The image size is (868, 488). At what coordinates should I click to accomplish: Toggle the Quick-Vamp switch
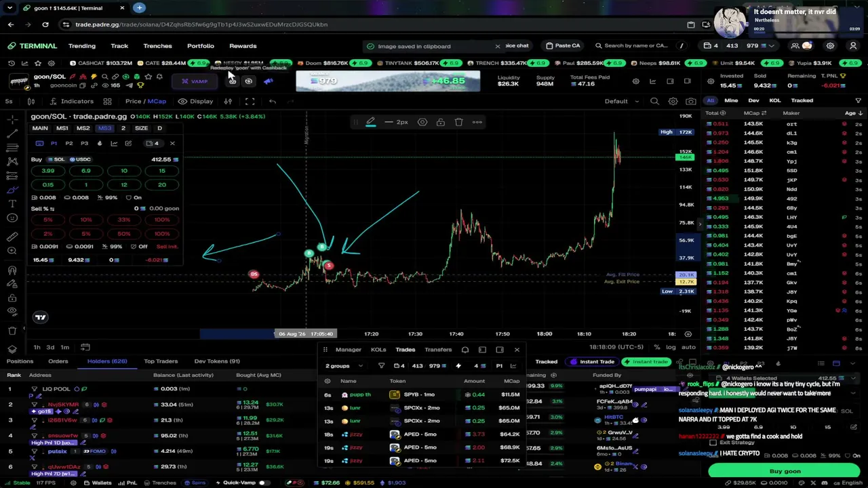pos(262,483)
